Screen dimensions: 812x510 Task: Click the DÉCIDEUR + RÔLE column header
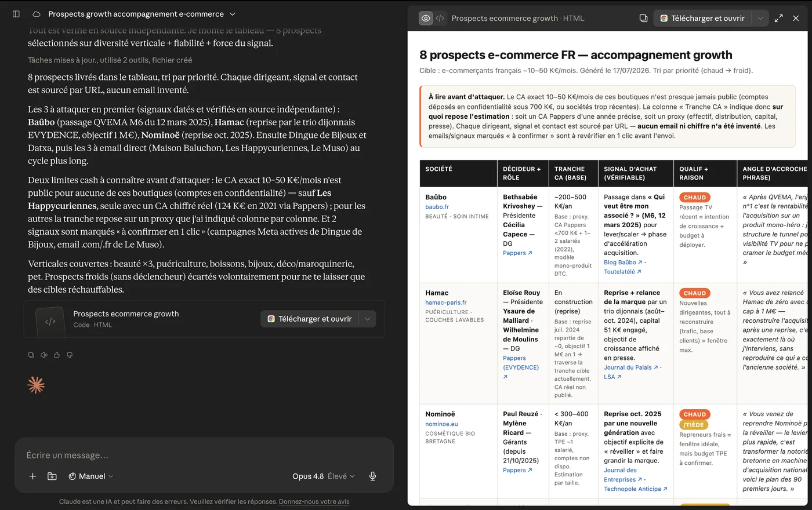(523, 173)
